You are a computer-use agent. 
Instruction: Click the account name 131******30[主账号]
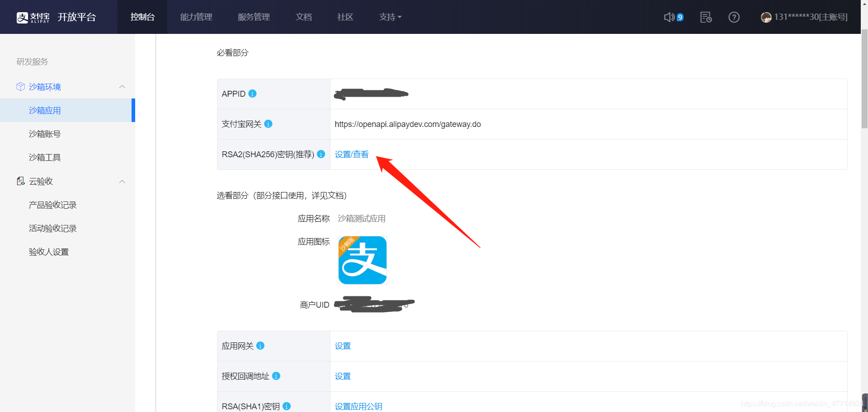[811, 17]
